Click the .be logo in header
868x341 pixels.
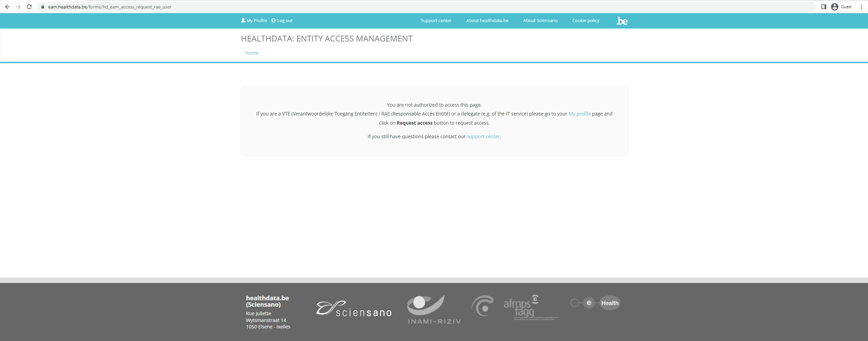(622, 21)
